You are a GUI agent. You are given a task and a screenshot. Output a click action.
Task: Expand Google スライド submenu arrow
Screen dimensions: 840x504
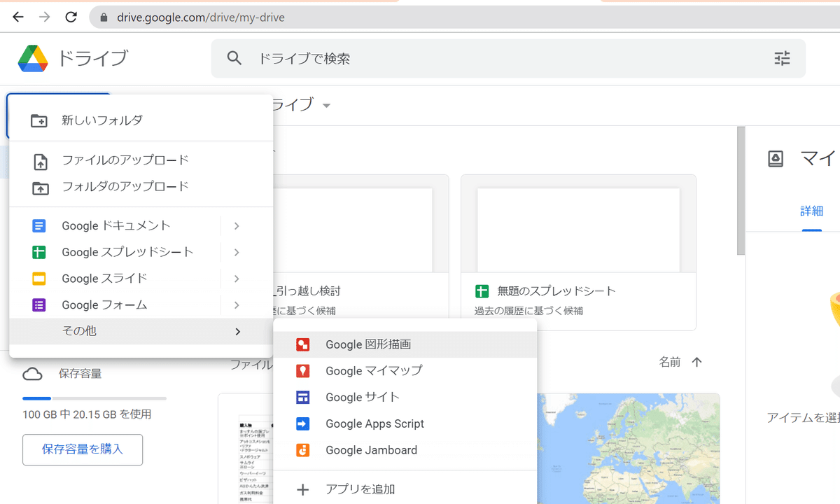point(237,279)
